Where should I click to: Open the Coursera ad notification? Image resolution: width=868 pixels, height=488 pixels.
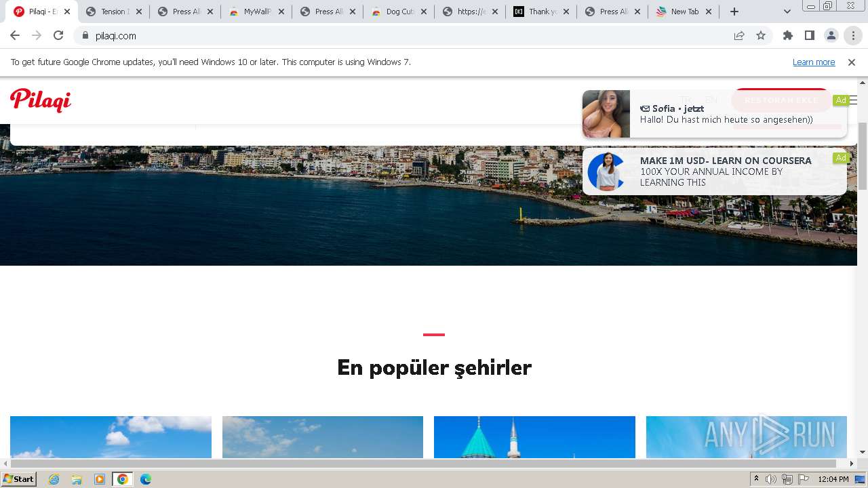[x=714, y=171]
